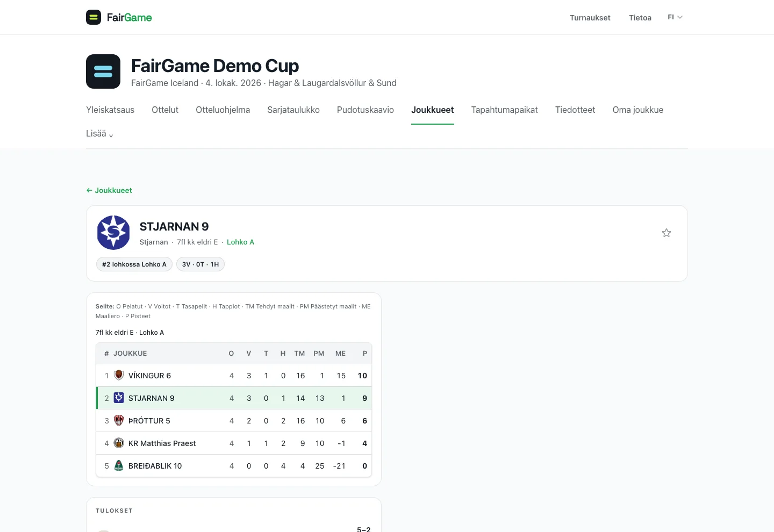Open BREIÐABLIK 10 team in standings
The width and height of the screenshot is (774, 532).
pyautogui.click(x=155, y=466)
